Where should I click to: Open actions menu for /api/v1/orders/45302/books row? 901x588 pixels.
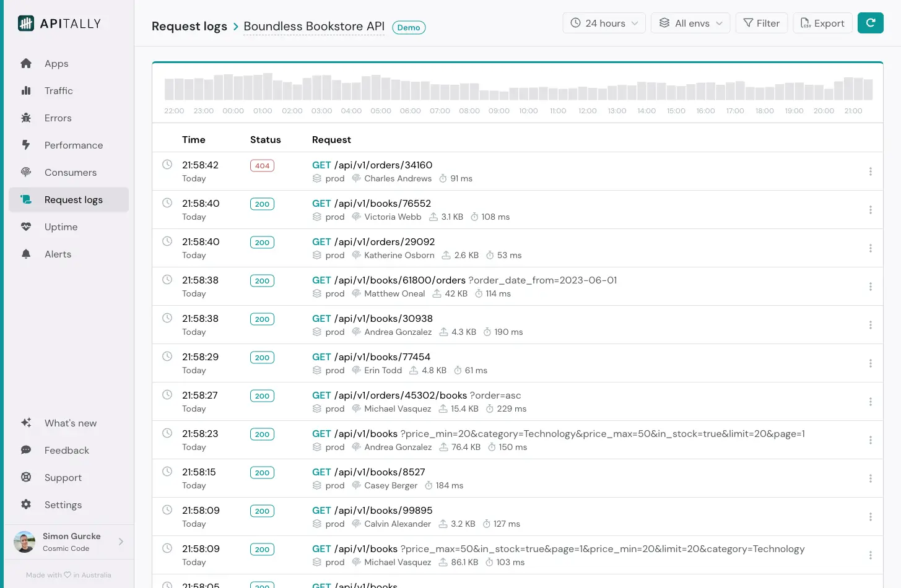click(871, 402)
